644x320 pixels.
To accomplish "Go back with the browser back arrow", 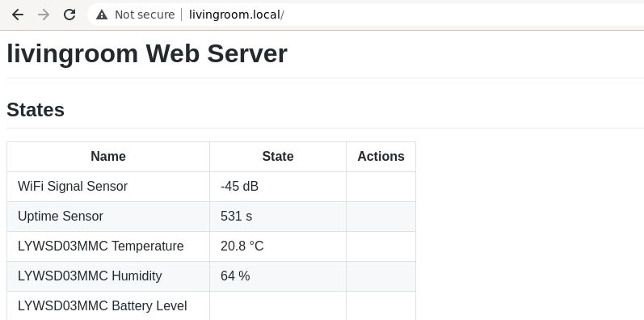I will point(18,15).
